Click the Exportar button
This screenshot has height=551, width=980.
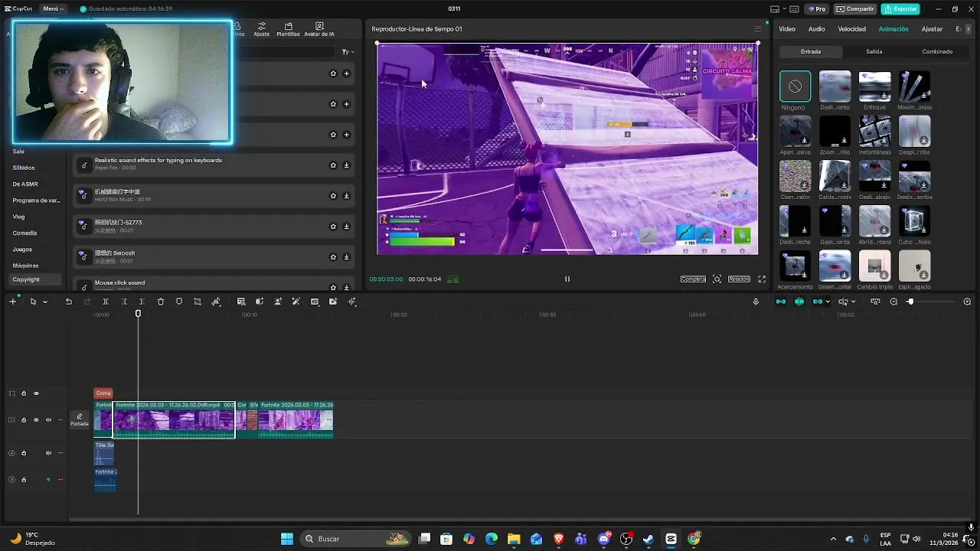coord(900,9)
